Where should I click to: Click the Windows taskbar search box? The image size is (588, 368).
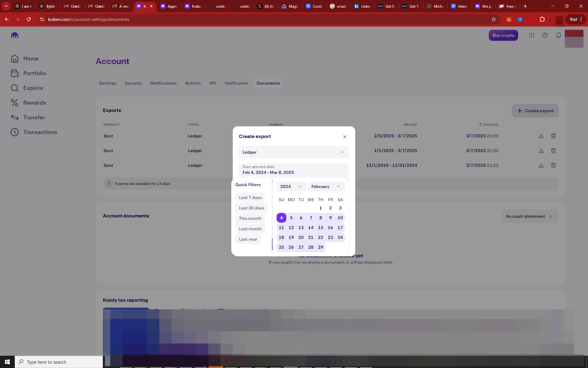tap(59, 362)
